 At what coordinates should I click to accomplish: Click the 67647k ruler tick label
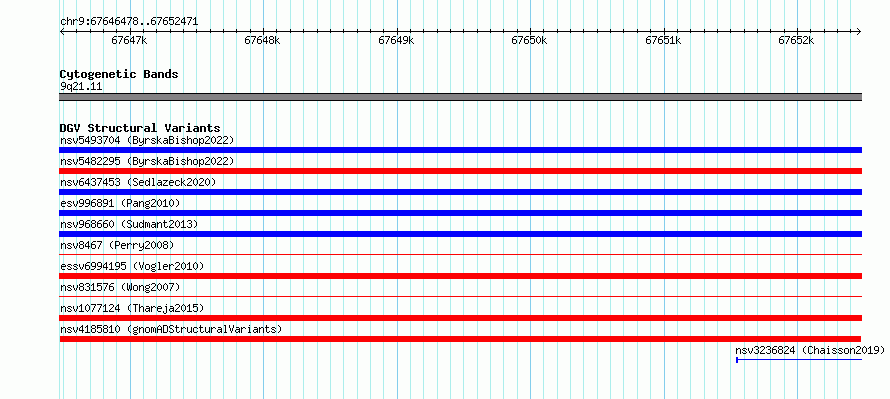pos(129,40)
